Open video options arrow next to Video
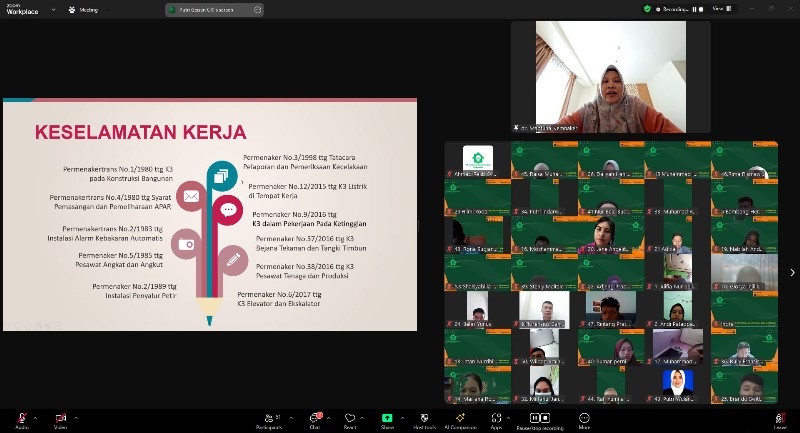This screenshot has width=800, height=433. (x=76, y=418)
